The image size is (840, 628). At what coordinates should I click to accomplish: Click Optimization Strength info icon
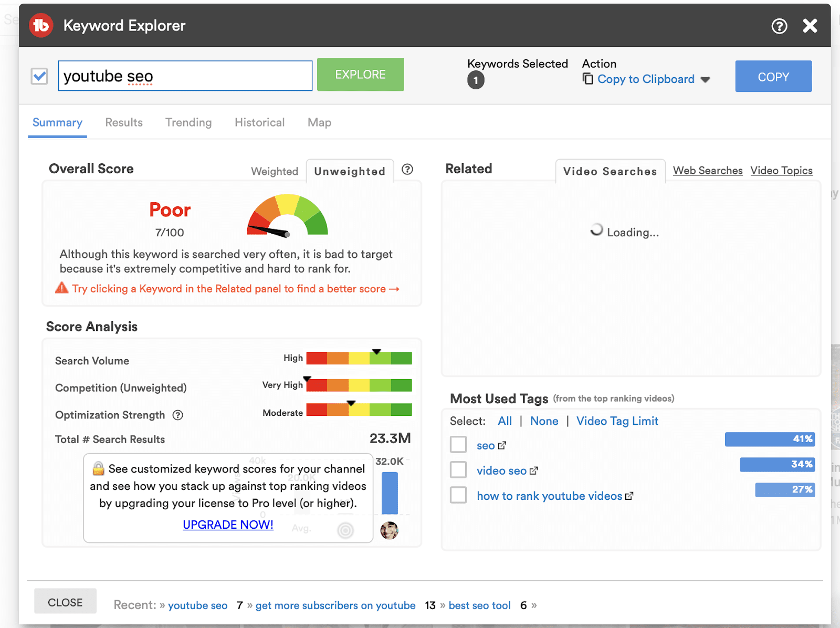point(178,415)
